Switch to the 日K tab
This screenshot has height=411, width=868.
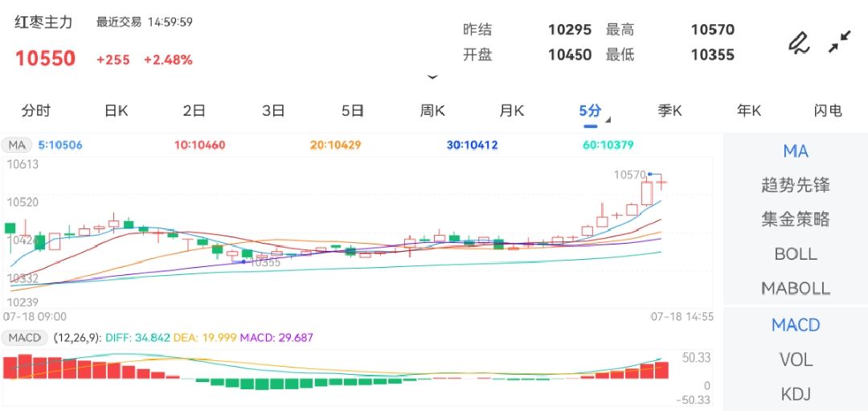(x=116, y=110)
